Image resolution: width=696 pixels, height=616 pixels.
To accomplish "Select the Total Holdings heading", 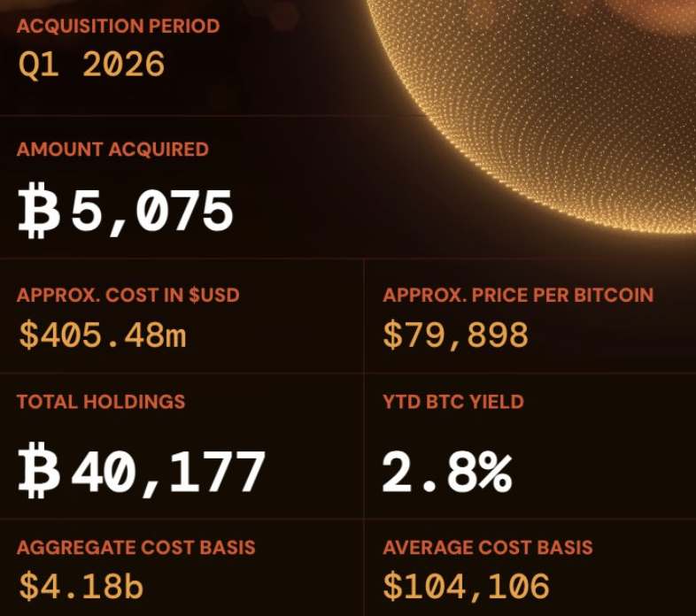I will point(101,401).
